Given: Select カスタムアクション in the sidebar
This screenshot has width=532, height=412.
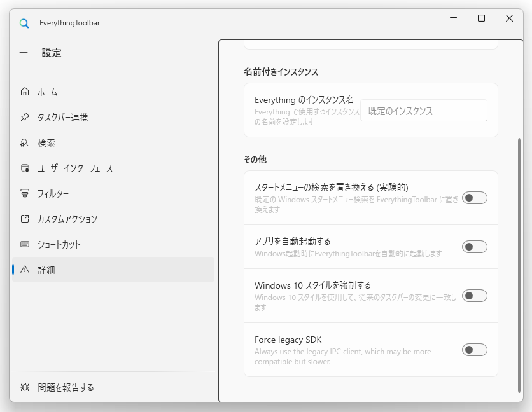Looking at the screenshot, I should [113, 219].
